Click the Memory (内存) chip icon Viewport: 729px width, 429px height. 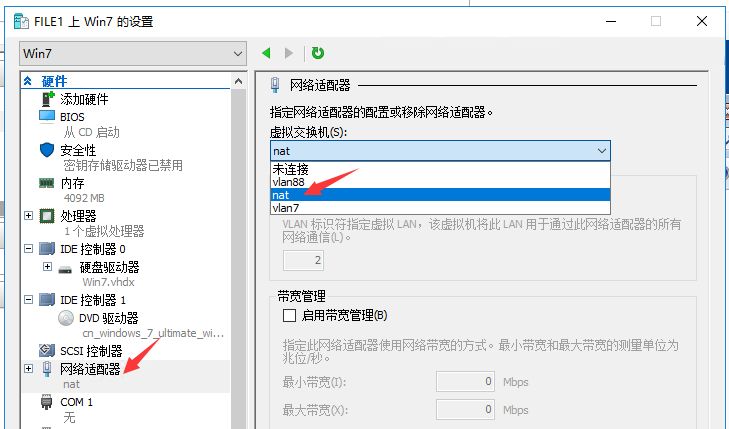46,183
